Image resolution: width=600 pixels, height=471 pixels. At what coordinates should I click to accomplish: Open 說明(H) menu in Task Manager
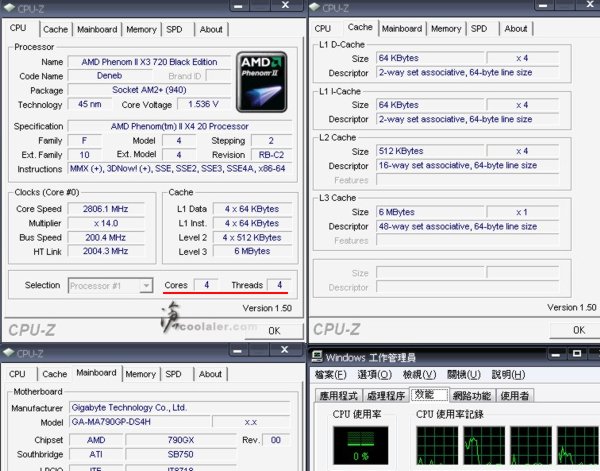pos(508,375)
